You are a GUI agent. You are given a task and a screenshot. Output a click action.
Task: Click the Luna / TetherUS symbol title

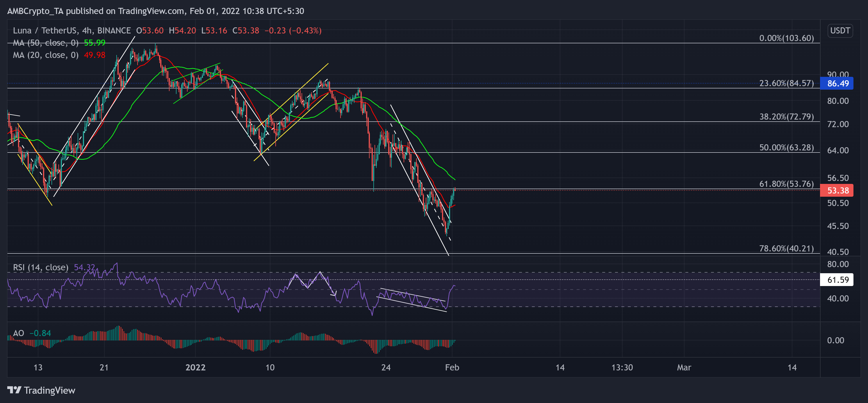click(x=72, y=31)
